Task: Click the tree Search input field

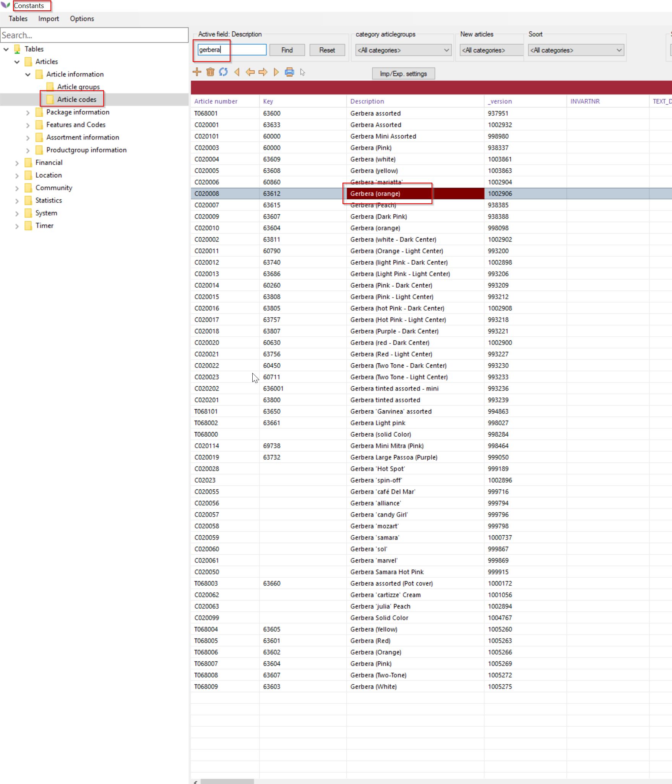Action: (x=94, y=35)
